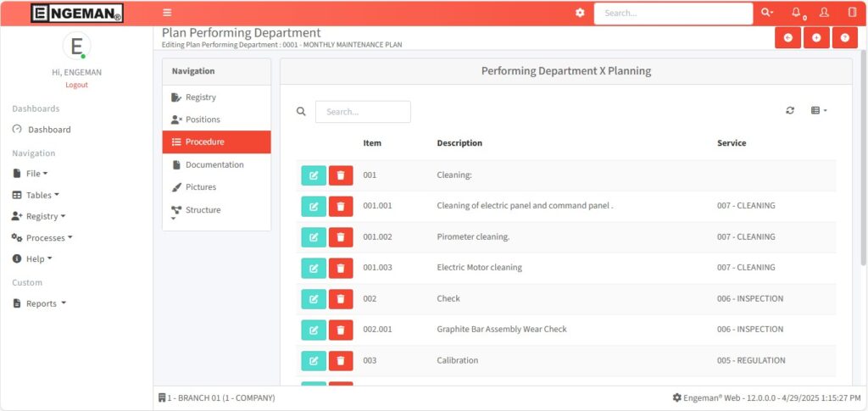Expand the Registry dropdown in left sidebar
The image size is (868, 411).
tap(41, 216)
